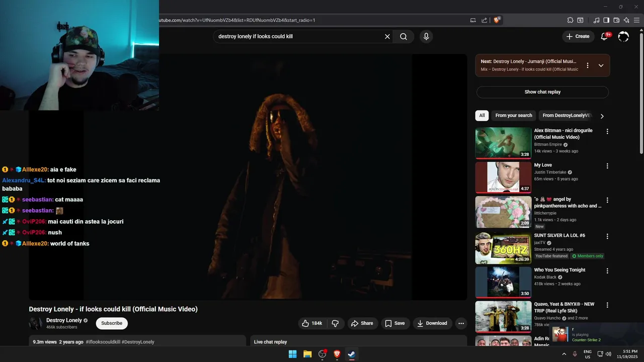Image resolution: width=644 pixels, height=362 pixels.
Task: Open options for Who You Seeing Tonight
Action: 607,270
